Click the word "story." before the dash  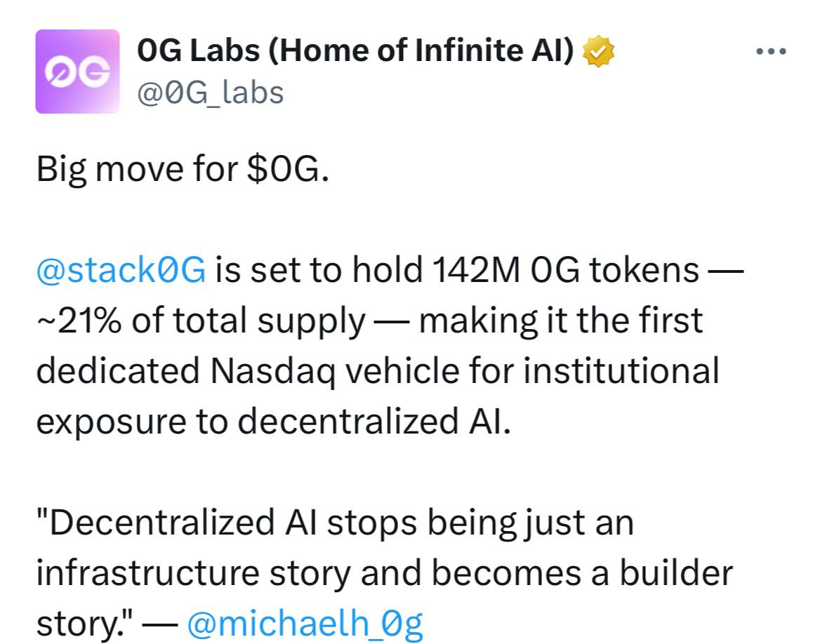pyautogui.click(x=79, y=623)
